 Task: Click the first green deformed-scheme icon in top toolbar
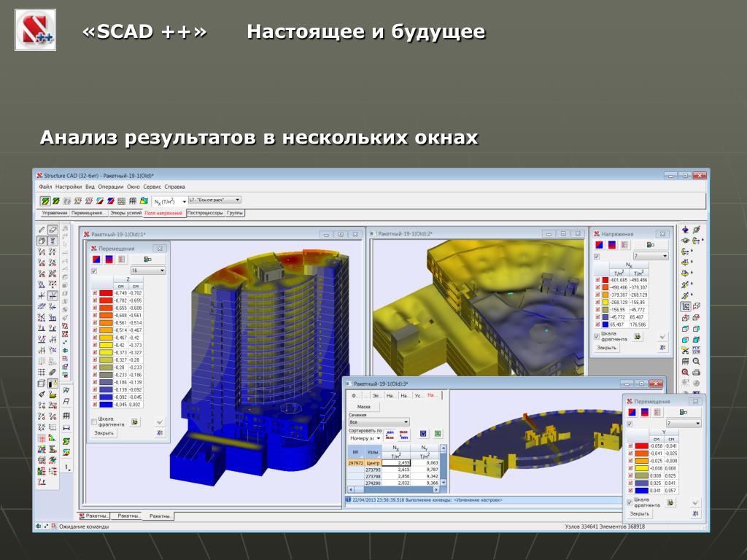(x=44, y=201)
